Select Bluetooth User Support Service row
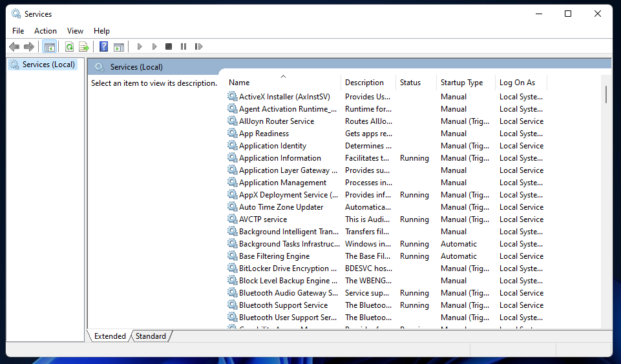The height and width of the screenshot is (364, 621). 386,318
